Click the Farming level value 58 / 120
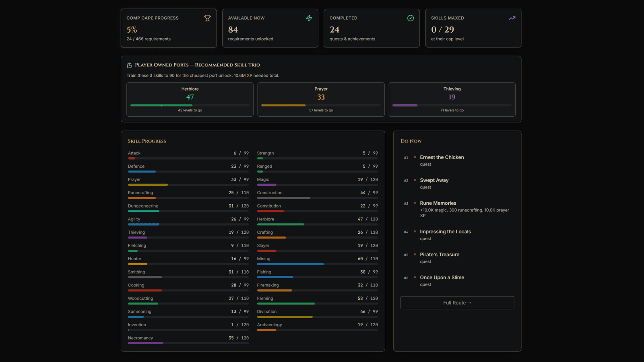644x362 pixels. (x=367, y=298)
